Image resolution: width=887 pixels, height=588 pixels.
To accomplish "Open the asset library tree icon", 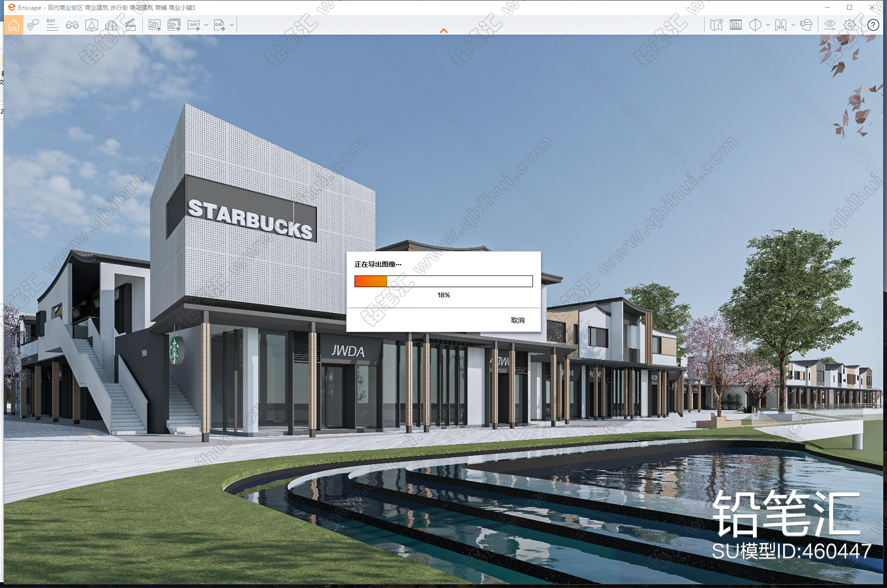I will (x=92, y=25).
